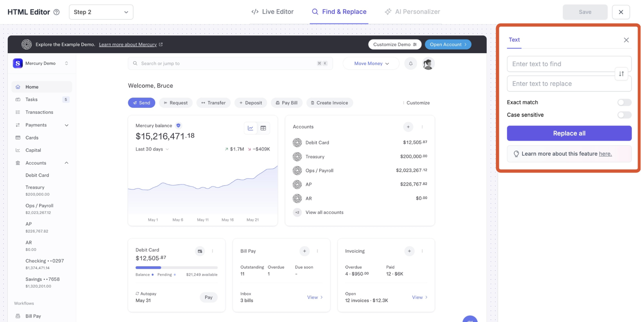Click the plus icon in Invoicing card
This screenshot has height=322, width=644.
click(x=409, y=251)
